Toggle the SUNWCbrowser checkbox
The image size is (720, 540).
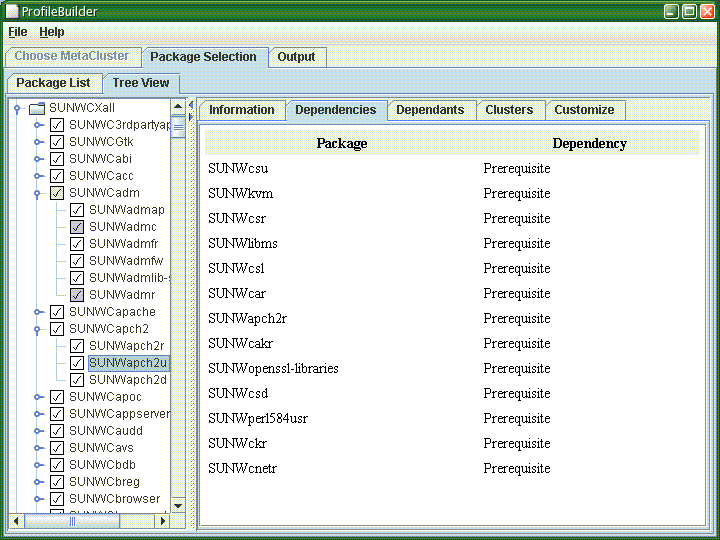click(x=57, y=499)
